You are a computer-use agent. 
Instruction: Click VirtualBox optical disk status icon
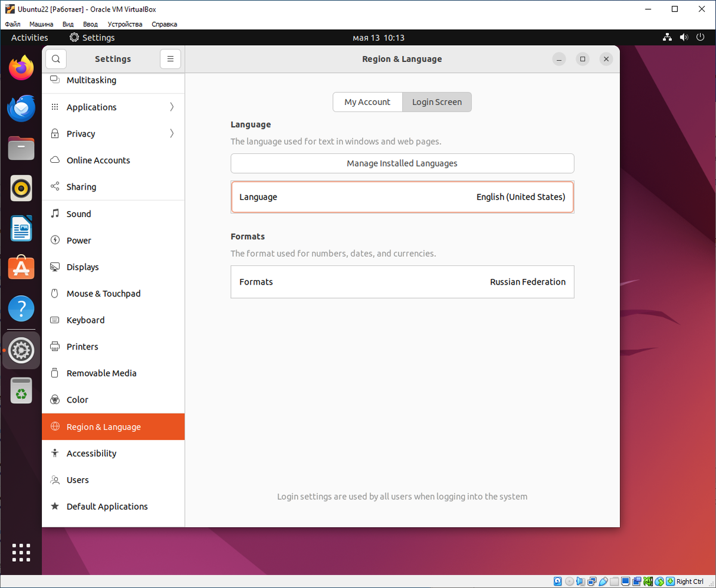[x=569, y=581]
